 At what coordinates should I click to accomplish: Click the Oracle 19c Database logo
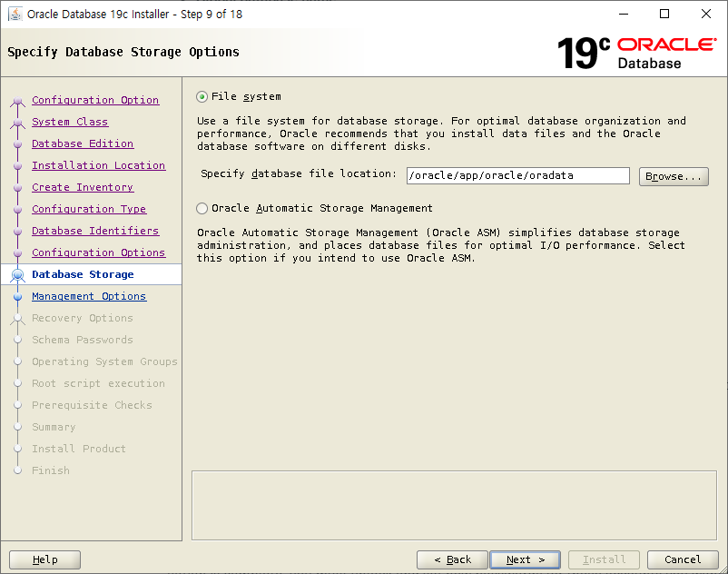[636, 53]
